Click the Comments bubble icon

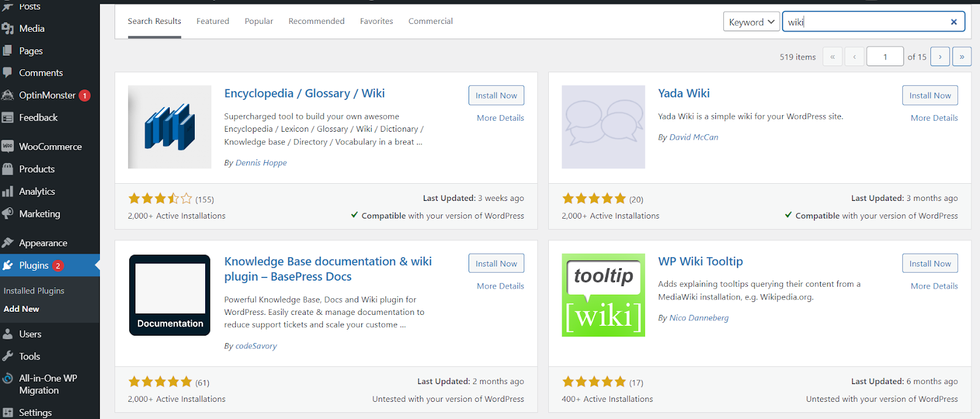point(7,72)
